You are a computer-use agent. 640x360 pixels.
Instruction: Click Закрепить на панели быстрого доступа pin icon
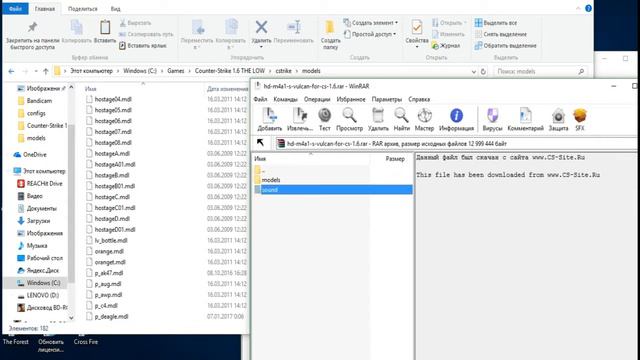(32, 27)
